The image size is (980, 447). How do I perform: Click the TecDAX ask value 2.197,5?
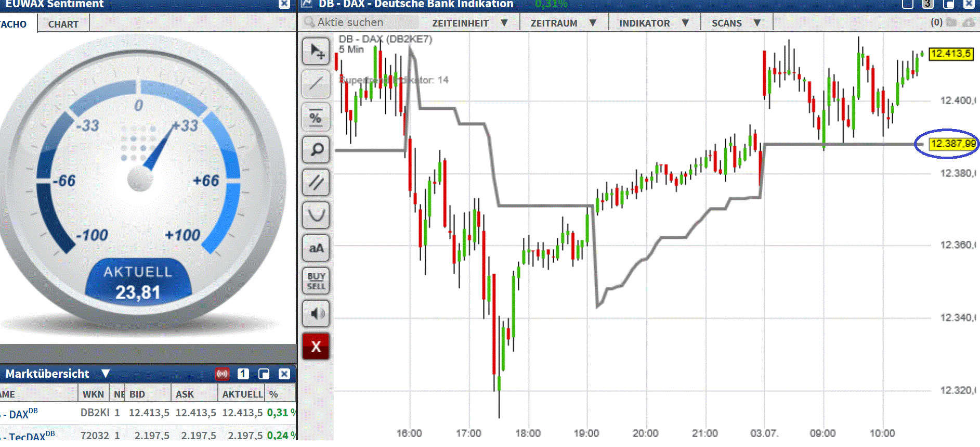point(198,435)
